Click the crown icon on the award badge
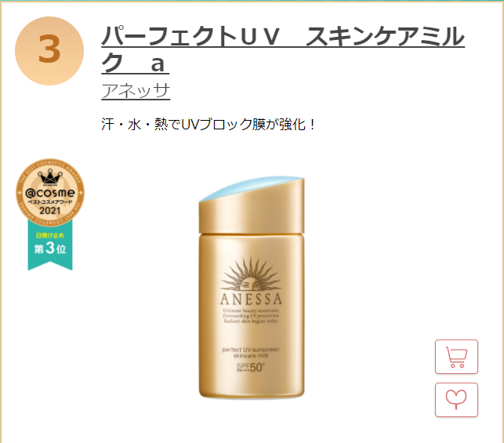The width and height of the screenshot is (504, 443). [x=50, y=177]
